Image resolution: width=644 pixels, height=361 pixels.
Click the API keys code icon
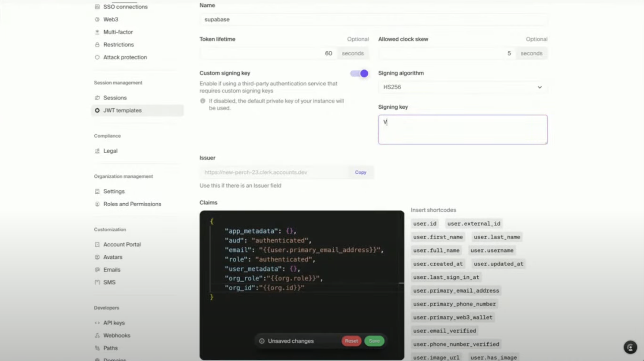tap(97, 323)
